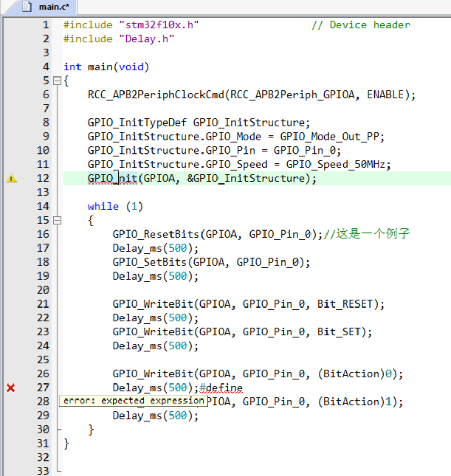Select the main.c* editor tab

click(x=42, y=7)
